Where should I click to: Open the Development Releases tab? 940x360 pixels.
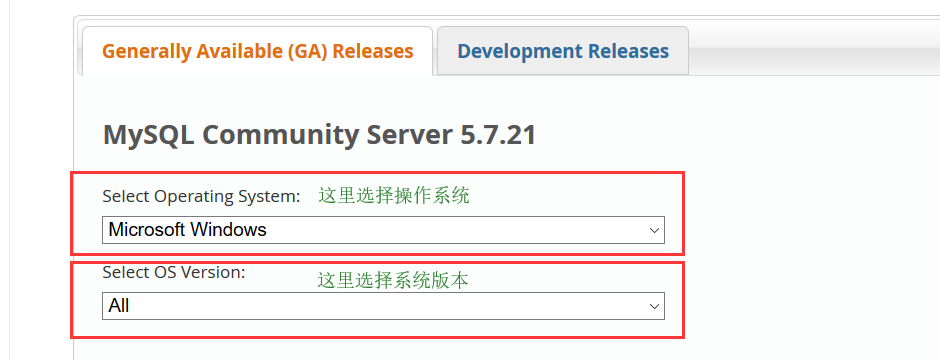[563, 51]
